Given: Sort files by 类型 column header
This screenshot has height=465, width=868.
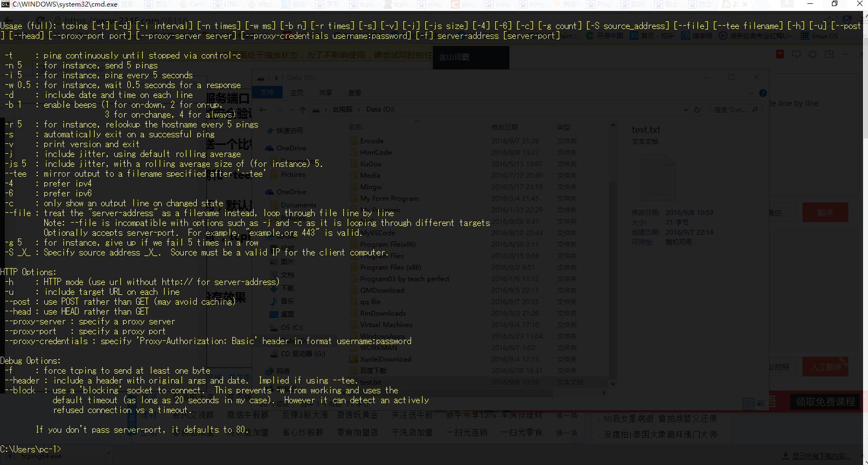Looking at the screenshot, I should [x=564, y=127].
